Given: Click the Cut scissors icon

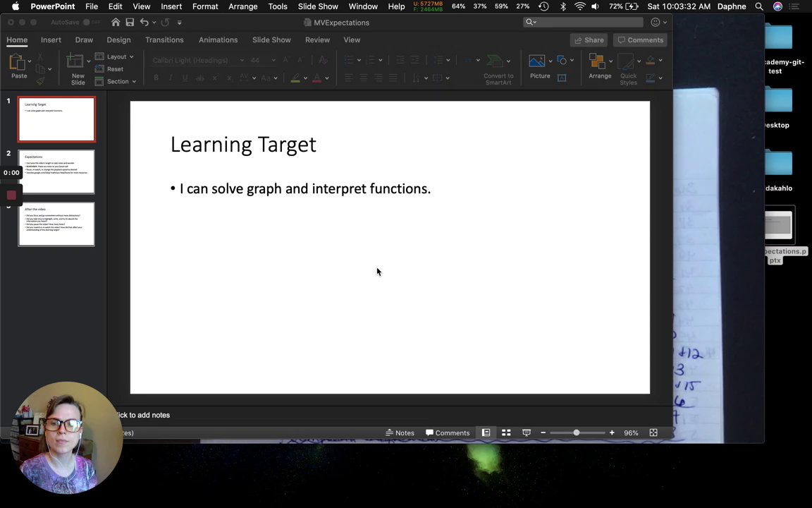Looking at the screenshot, I should tap(40, 56).
